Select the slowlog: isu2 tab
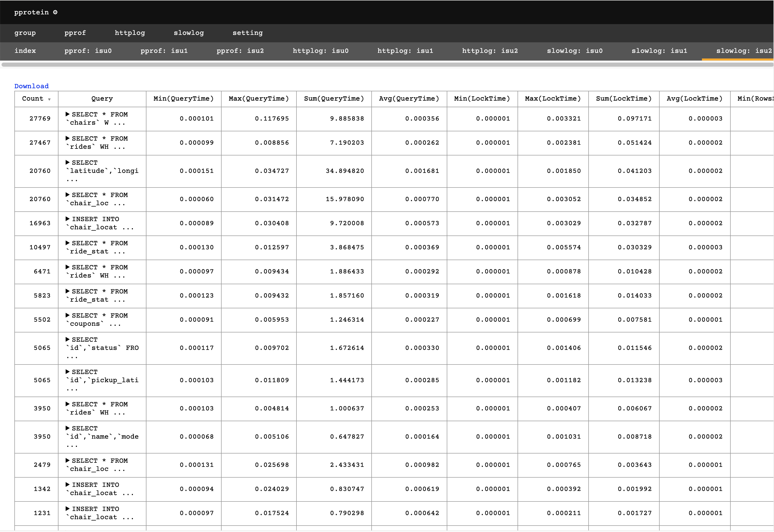Viewport: 774px width, 532px height. (744, 51)
